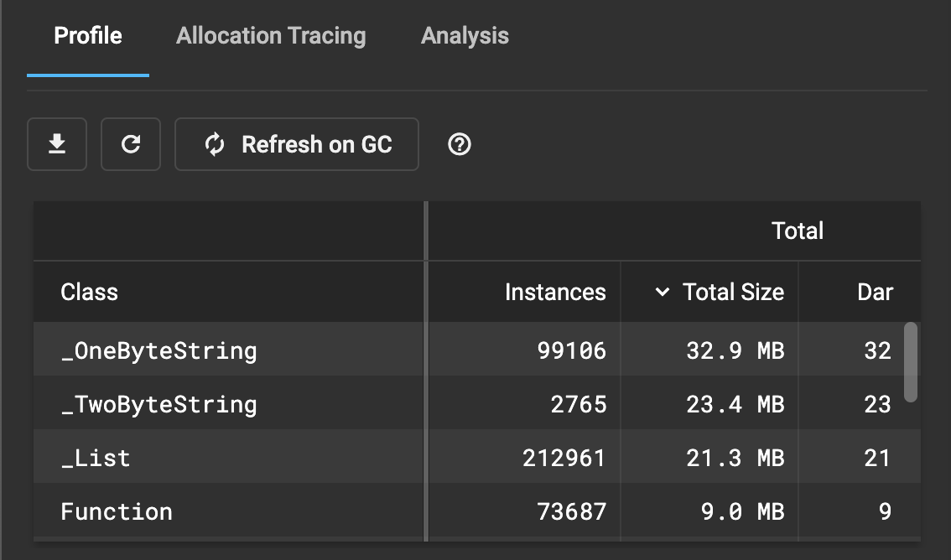Click the Total column group header

[x=797, y=231]
